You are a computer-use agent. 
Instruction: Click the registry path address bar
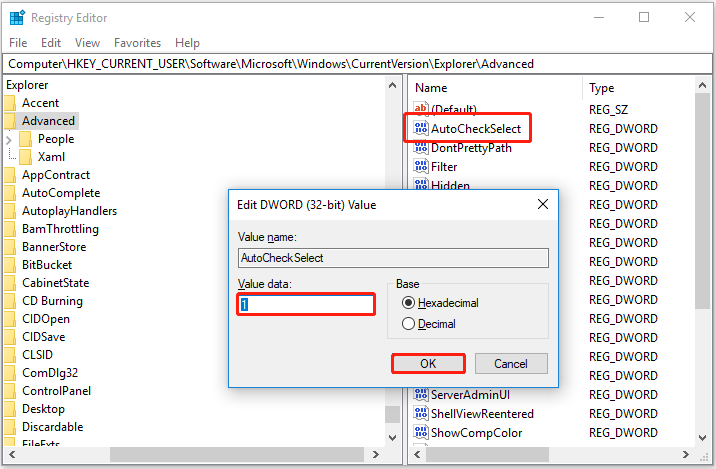pos(358,64)
